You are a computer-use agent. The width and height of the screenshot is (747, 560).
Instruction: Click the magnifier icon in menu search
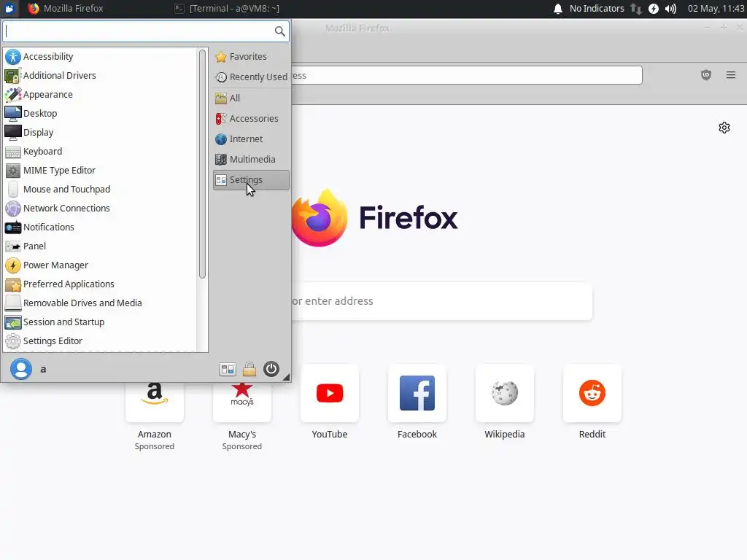click(x=279, y=31)
